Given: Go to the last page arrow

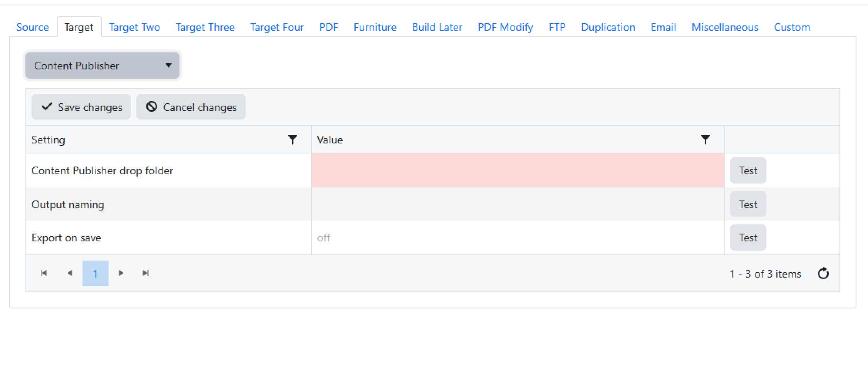Looking at the screenshot, I should point(146,273).
